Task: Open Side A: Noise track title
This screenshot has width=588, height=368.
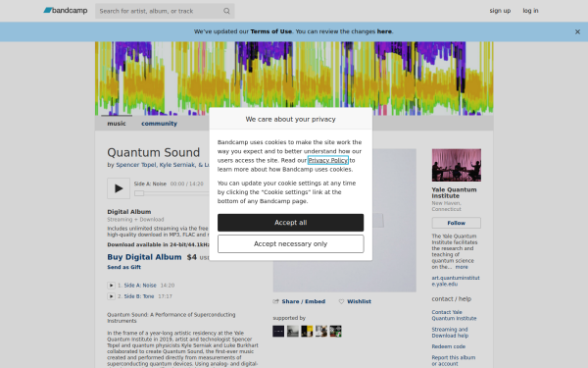Action: pos(140,286)
